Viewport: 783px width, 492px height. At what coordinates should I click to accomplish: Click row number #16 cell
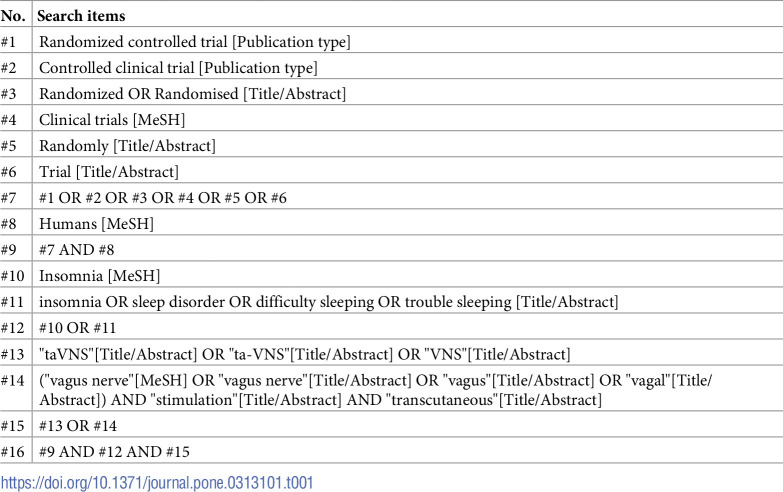12,452
